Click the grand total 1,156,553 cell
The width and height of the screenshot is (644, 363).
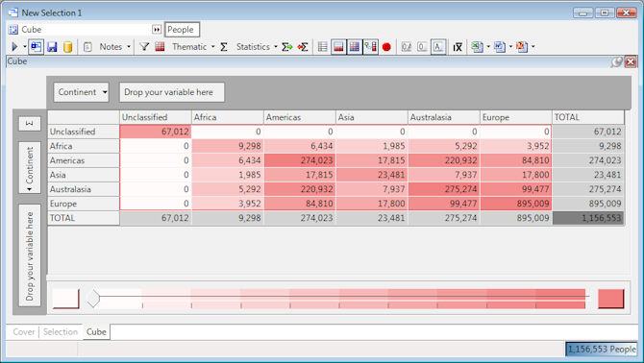point(588,218)
